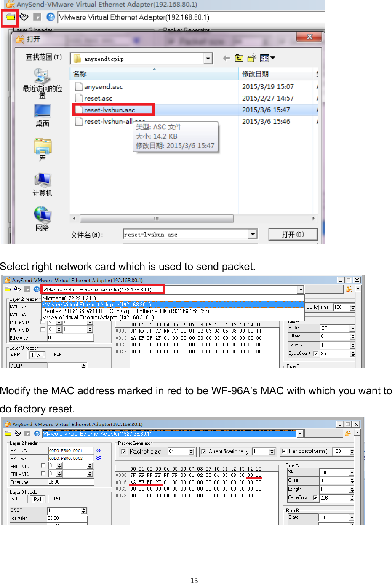
Task: Toggle the first PRI + VID checkbox in the bottom window
Action: [43, 465]
